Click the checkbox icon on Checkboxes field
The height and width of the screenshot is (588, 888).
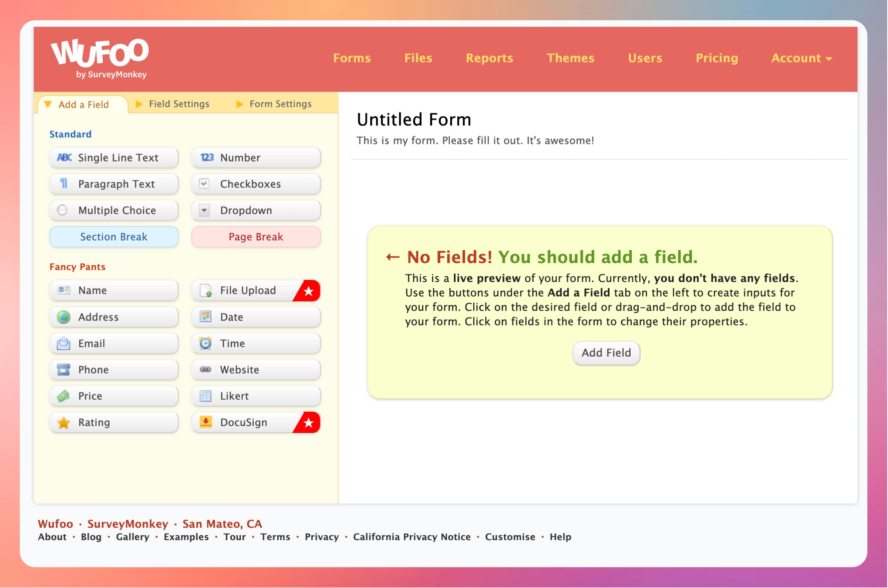coord(204,183)
